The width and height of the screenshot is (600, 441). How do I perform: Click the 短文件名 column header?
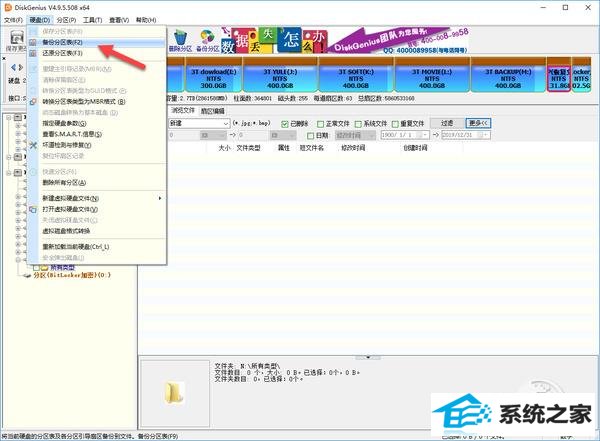[x=311, y=148]
